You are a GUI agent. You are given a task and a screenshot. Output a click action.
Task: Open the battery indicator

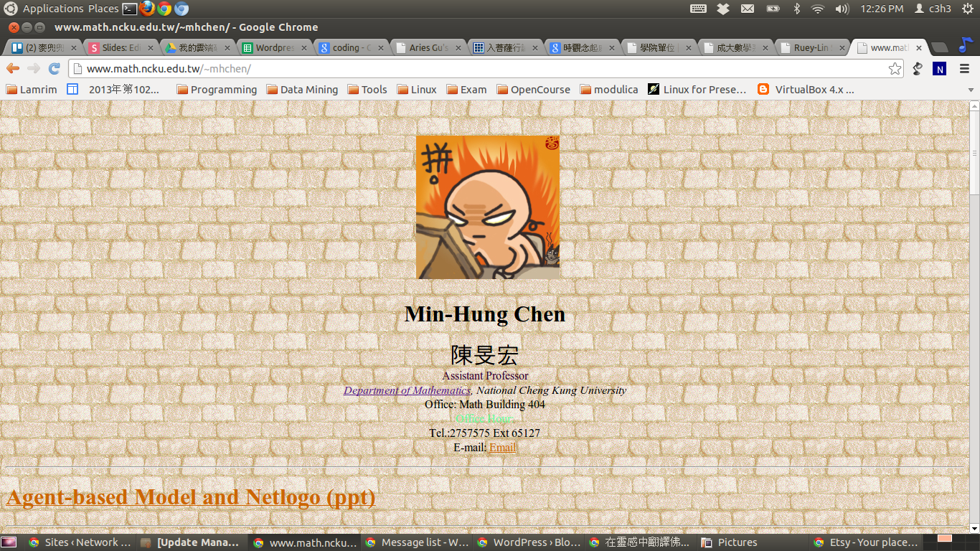point(773,9)
